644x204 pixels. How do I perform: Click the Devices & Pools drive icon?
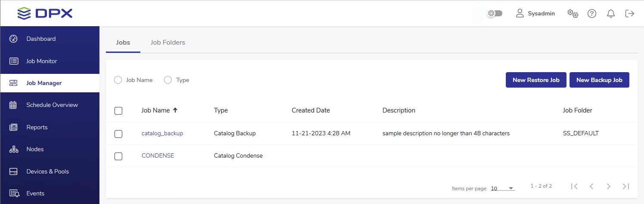coord(13,171)
